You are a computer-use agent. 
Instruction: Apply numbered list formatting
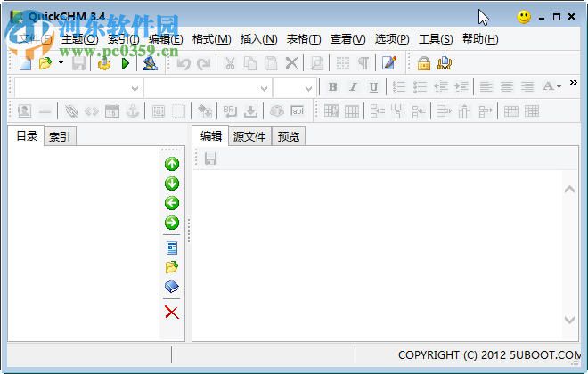399,87
